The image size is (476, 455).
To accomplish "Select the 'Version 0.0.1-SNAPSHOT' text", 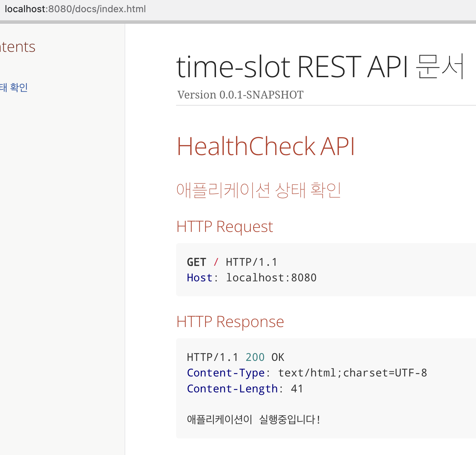I will click(x=240, y=95).
